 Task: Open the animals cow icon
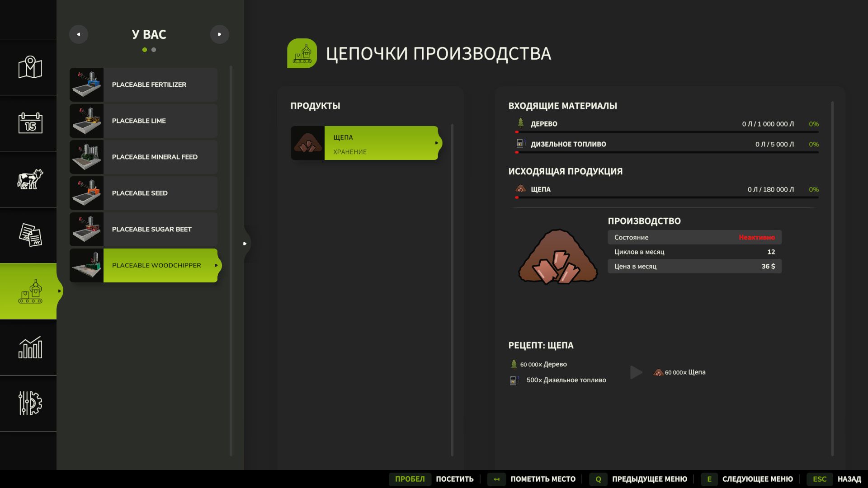pos(30,179)
